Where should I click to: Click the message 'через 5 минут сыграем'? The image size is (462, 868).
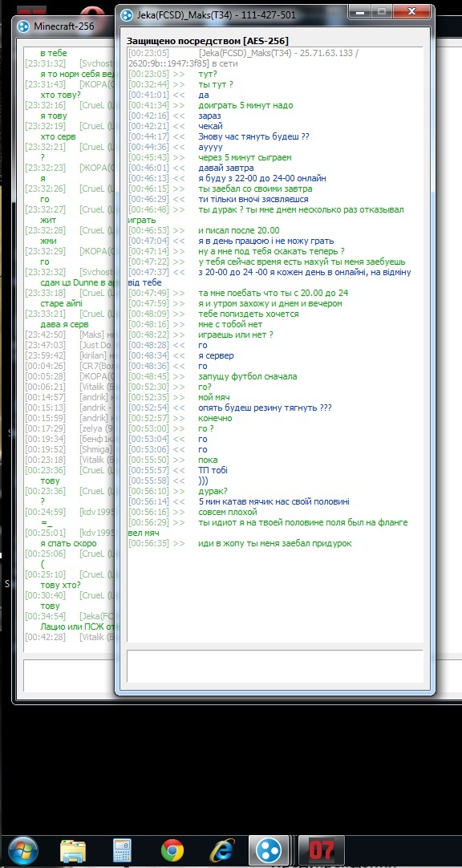click(x=245, y=158)
